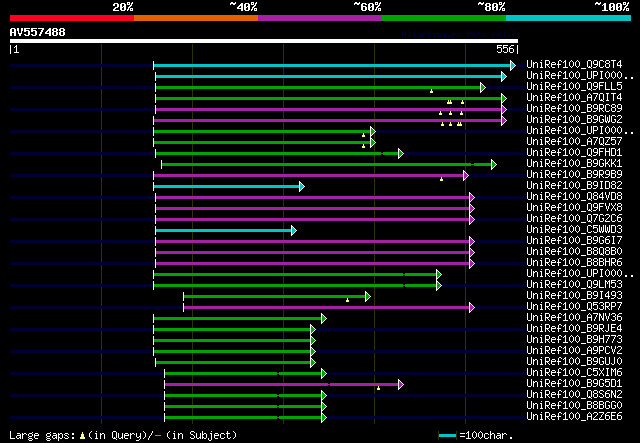Select label UniRef100_B9H773
640x443 pixels.
[574, 340]
